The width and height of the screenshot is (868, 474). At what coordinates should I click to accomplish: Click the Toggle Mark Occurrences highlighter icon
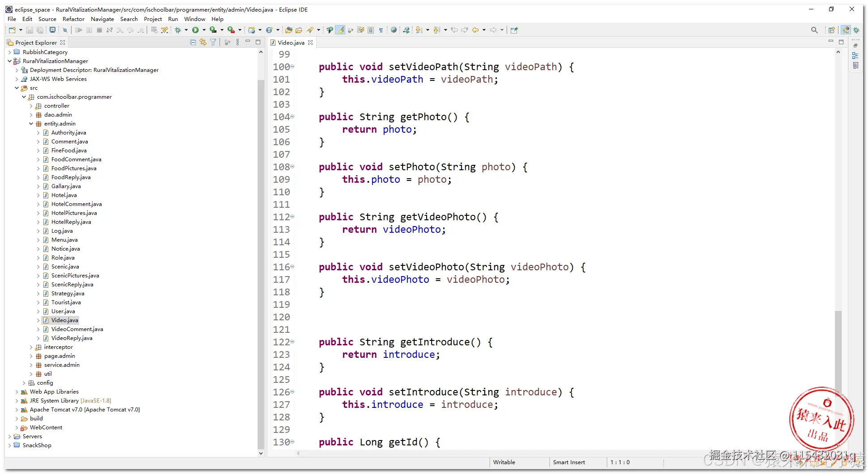click(x=340, y=30)
